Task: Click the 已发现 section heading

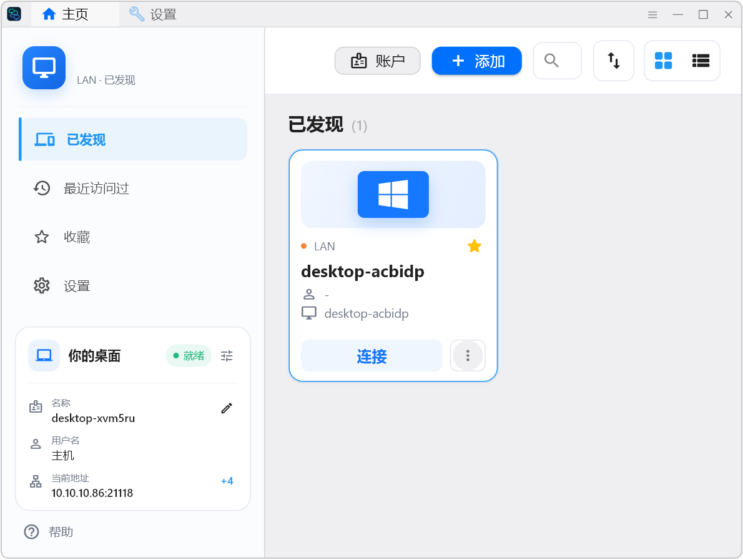Action: coord(315,125)
